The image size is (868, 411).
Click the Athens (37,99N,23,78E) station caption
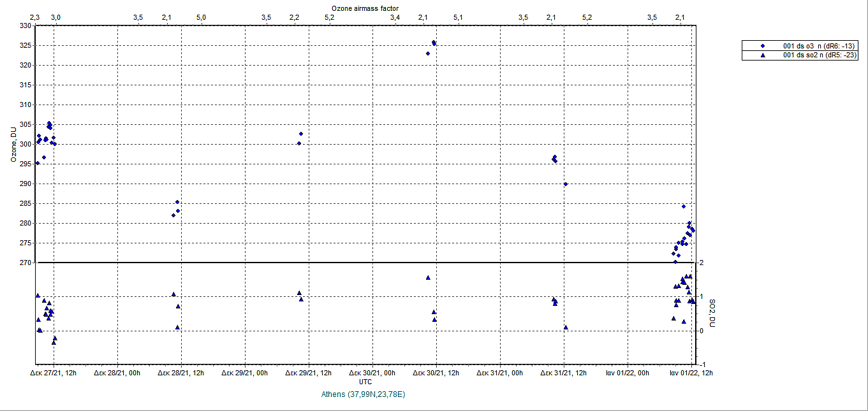(x=364, y=395)
